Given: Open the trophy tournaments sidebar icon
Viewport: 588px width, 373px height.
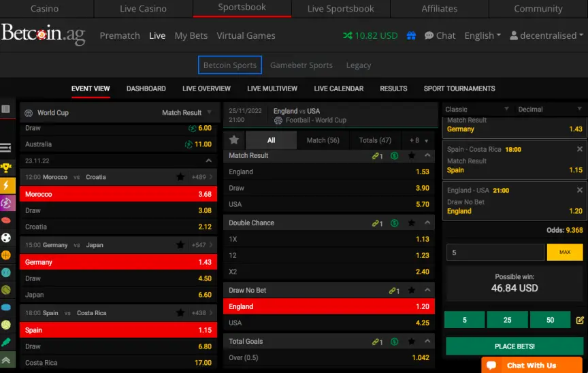Looking at the screenshot, I should click(6, 168).
